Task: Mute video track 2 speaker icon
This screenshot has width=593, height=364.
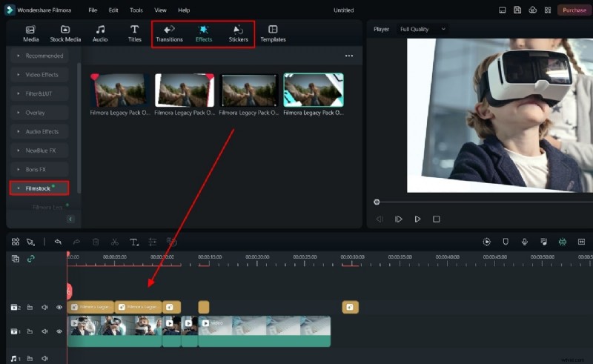Action: click(44, 307)
